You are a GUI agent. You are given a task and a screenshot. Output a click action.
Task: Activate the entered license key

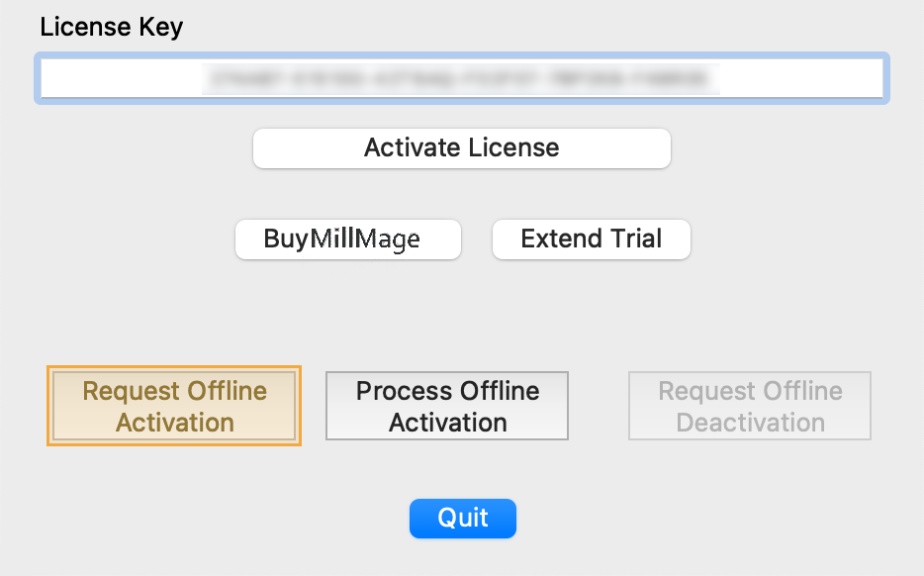tap(462, 148)
